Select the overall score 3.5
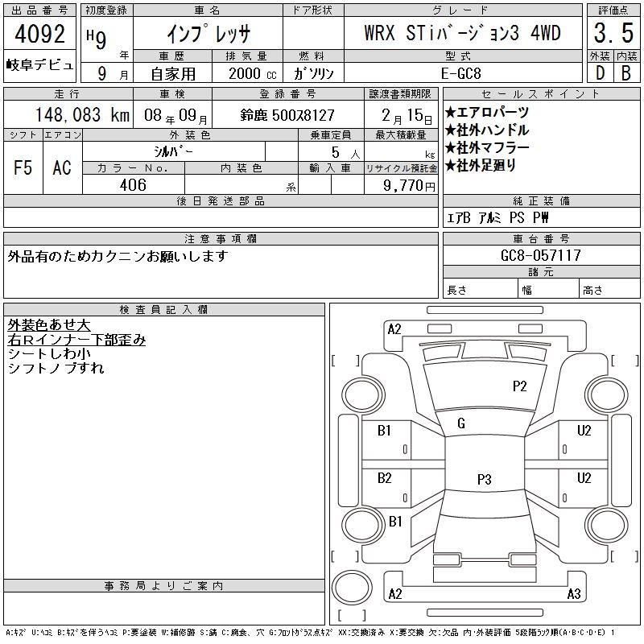644x644 pixels. coord(613,33)
